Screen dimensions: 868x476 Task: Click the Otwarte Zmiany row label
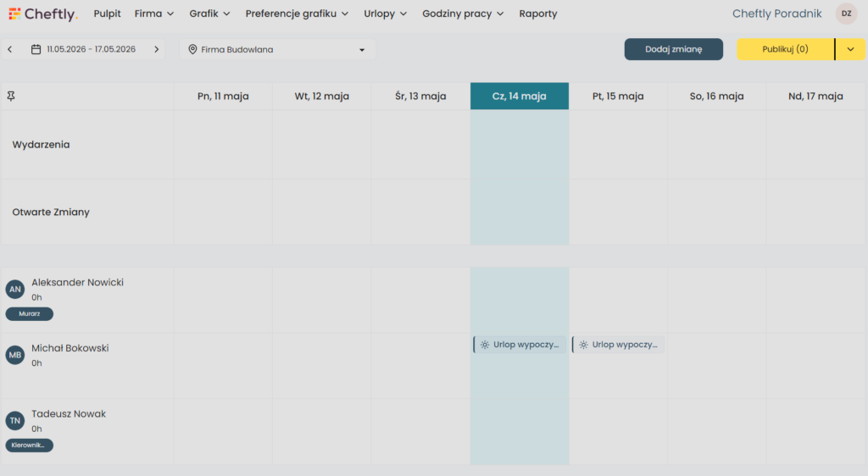(x=51, y=212)
